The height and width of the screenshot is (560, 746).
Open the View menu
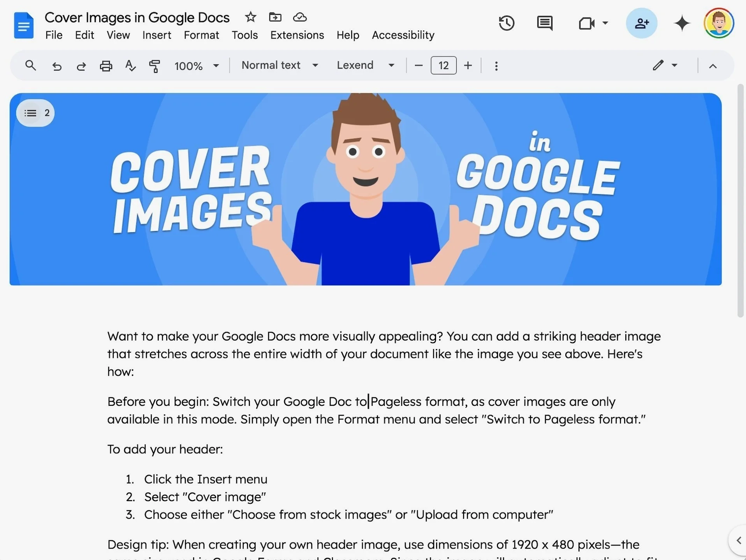tap(118, 35)
